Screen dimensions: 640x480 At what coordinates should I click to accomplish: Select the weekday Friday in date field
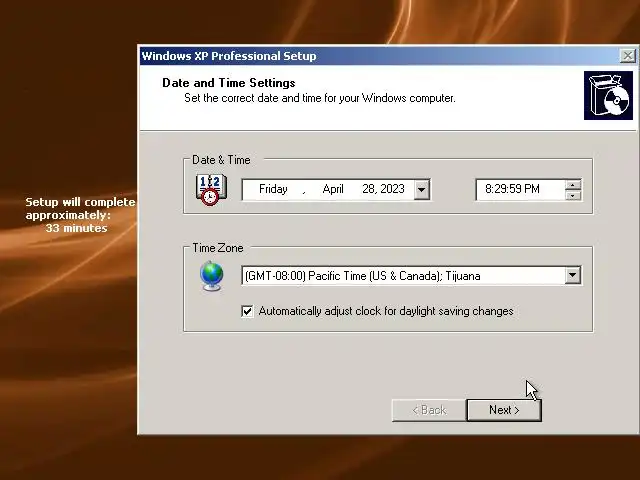pos(273,189)
